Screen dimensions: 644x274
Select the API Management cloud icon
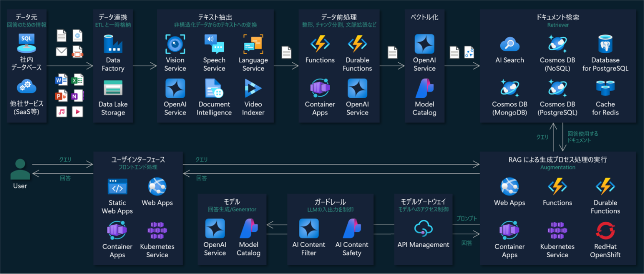point(424,228)
